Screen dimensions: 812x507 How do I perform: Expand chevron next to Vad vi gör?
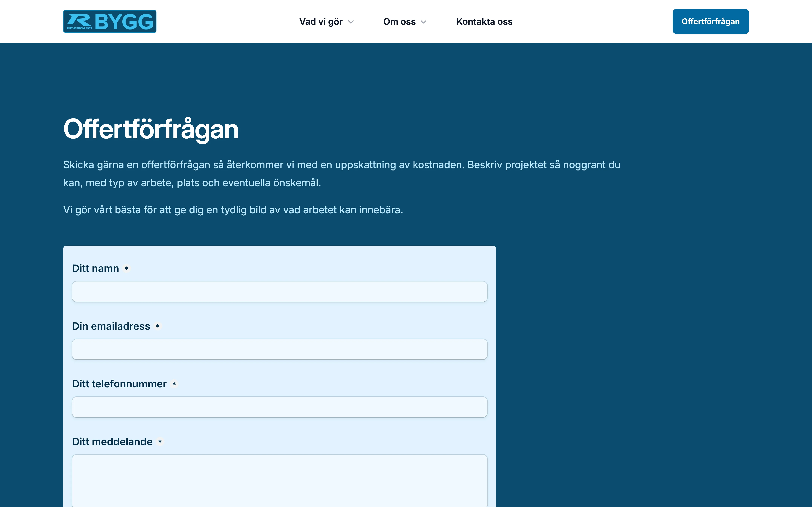pos(351,22)
